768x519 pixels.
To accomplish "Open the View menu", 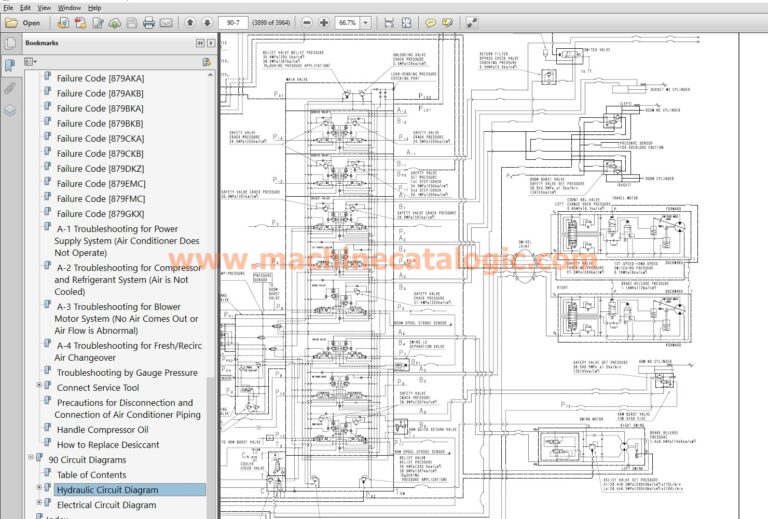I will (x=44, y=8).
